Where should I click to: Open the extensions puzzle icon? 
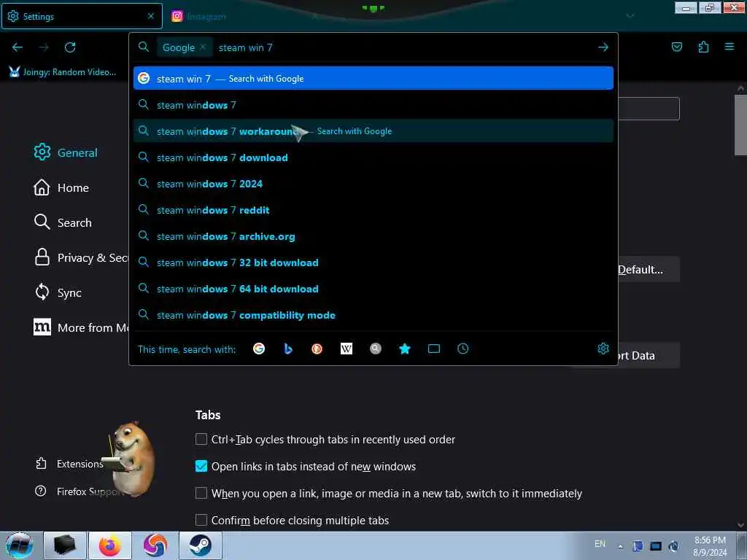pos(703,47)
